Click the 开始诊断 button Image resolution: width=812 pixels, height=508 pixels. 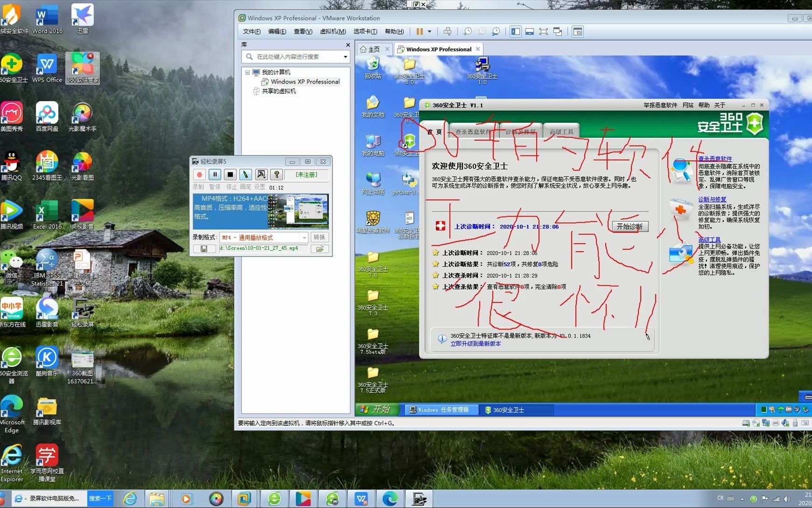click(x=630, y=226)
